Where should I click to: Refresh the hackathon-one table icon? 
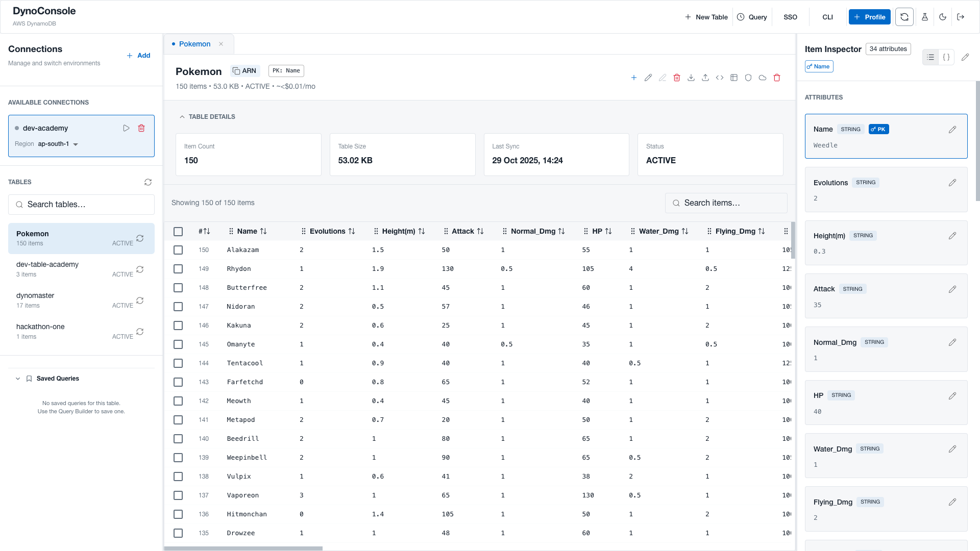click(140, 332)
